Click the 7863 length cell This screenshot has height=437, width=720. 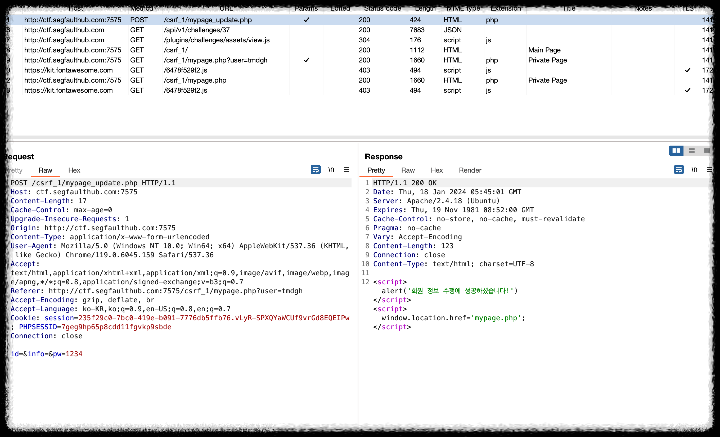tap(417, 30)
